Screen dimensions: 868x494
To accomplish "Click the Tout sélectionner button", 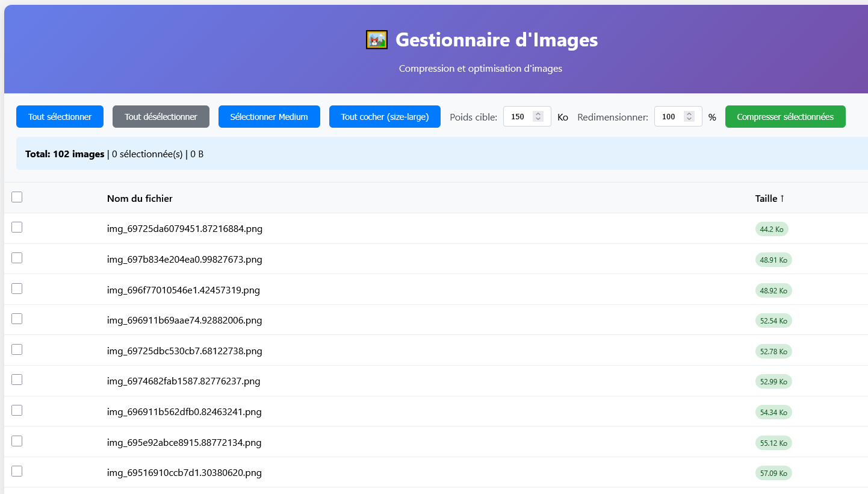I will 60,117.
